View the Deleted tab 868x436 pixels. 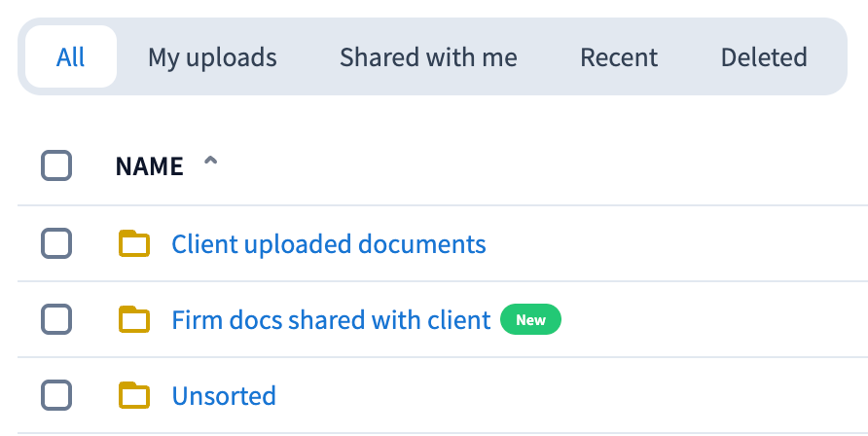pos(764,57)
